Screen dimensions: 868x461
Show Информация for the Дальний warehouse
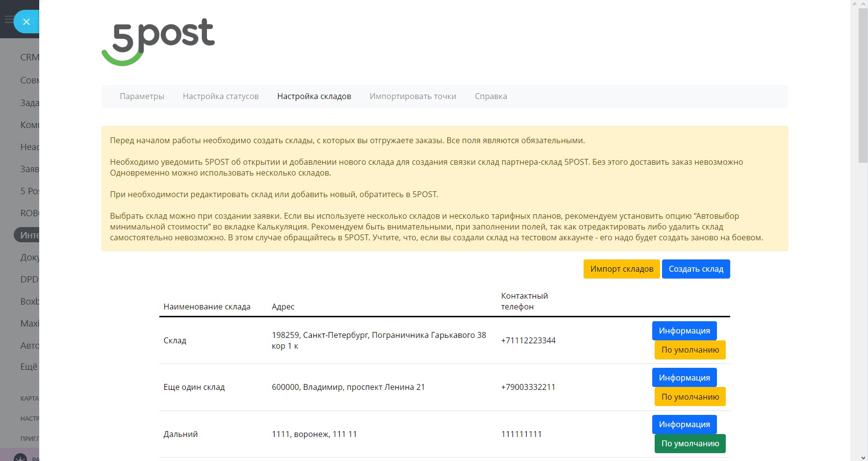point(684,424)
